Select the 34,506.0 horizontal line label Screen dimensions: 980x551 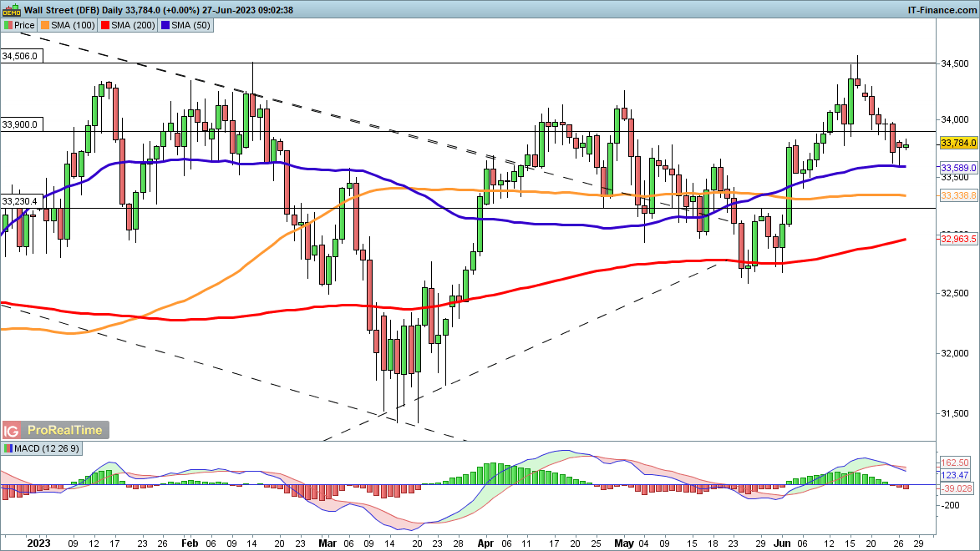coord(20,56)
